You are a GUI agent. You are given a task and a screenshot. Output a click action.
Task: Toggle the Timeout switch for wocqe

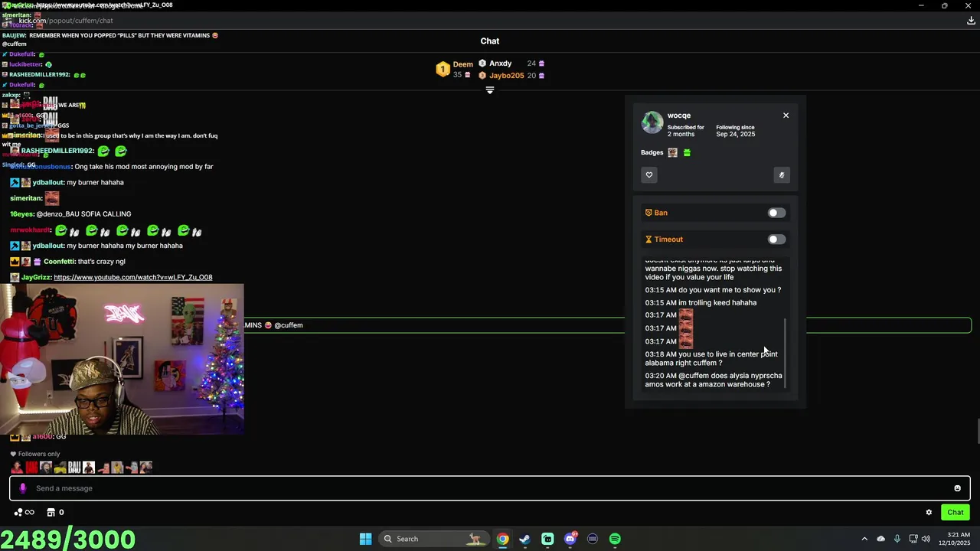pyautogui.click(x=776, y=240)
